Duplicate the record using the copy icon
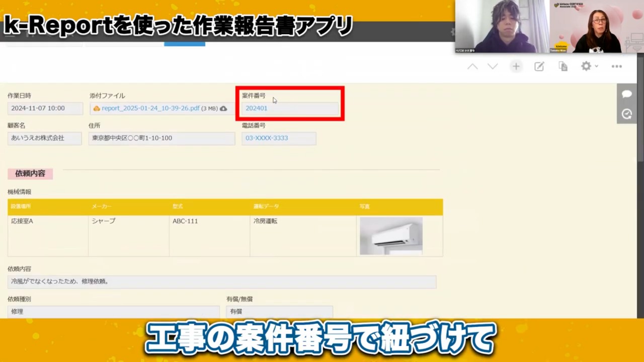Image resolution: width=644 pixels, height=362 pixels. click(562, 66)
